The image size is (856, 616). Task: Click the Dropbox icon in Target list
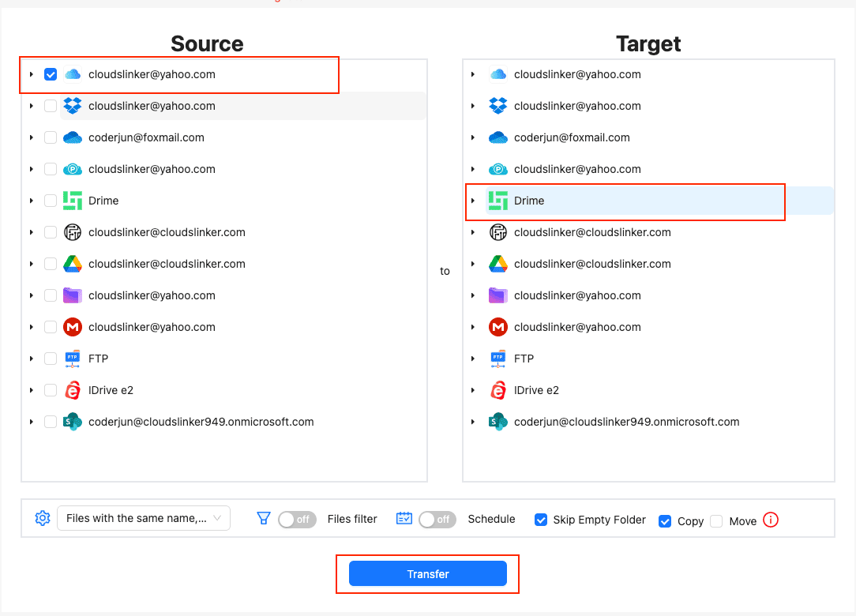click(x=497, y=106)
